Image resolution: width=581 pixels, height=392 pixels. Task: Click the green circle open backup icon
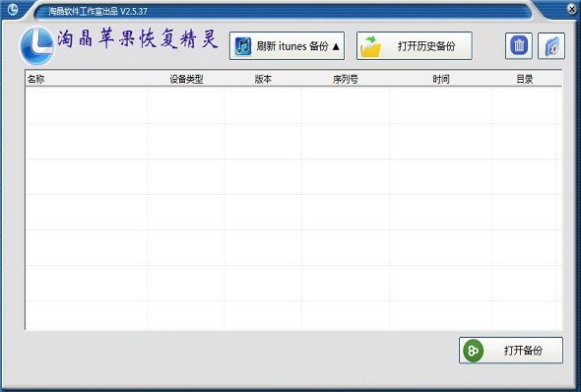(474, 351)
